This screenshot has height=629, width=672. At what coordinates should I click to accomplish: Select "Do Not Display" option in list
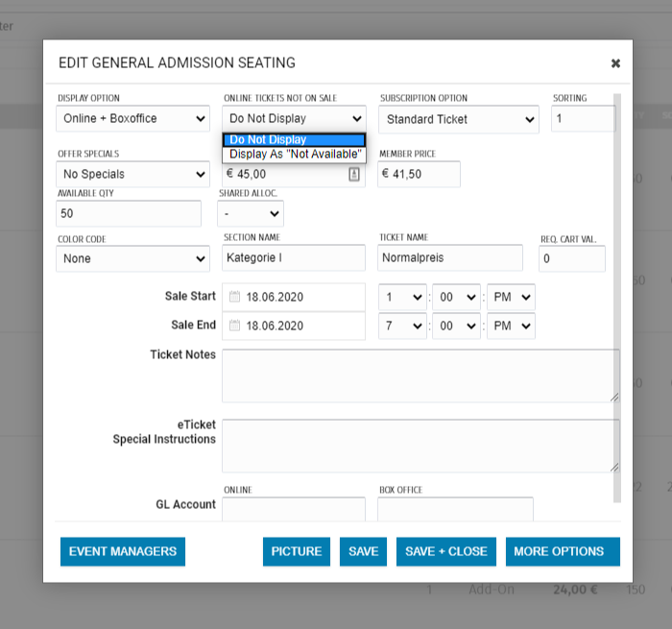294,140
